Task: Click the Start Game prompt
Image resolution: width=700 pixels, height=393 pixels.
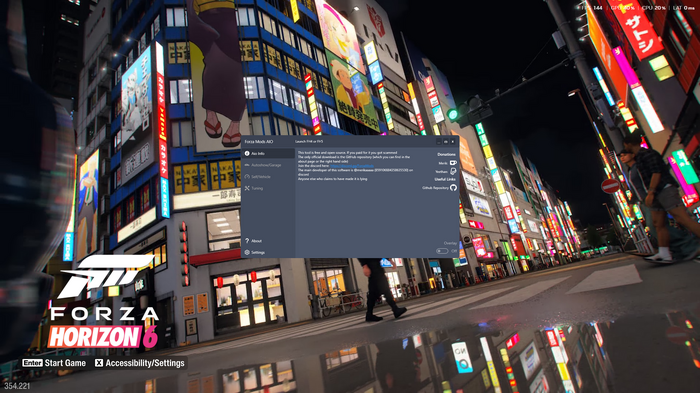Action: [54, 363]
